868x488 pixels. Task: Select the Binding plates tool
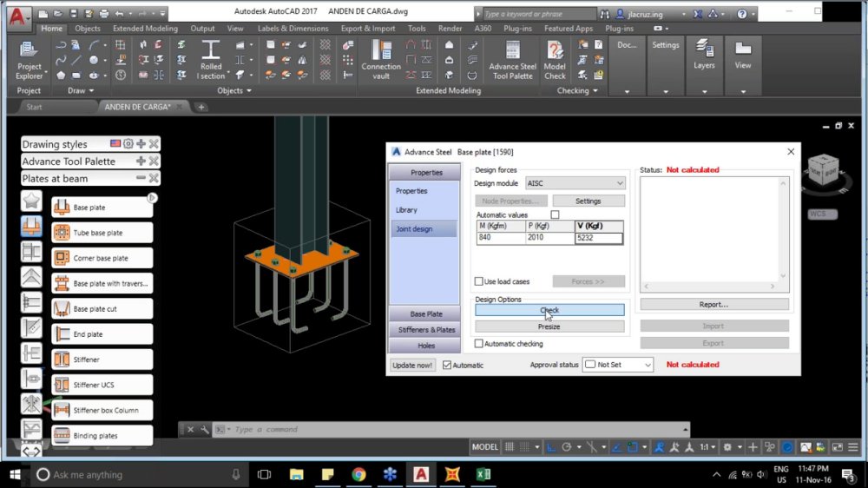[x=102, y=435]
